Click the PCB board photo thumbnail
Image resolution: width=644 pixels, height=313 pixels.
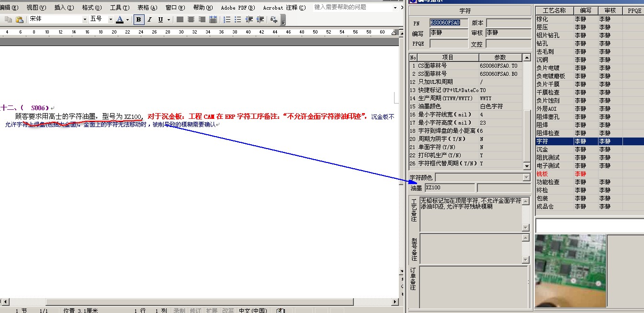tap(571, 271)
